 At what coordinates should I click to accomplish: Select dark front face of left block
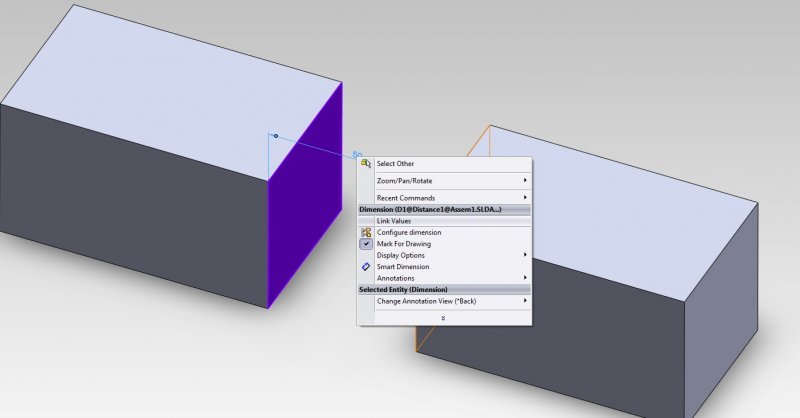pyautogui.click(x=134, y=204)
